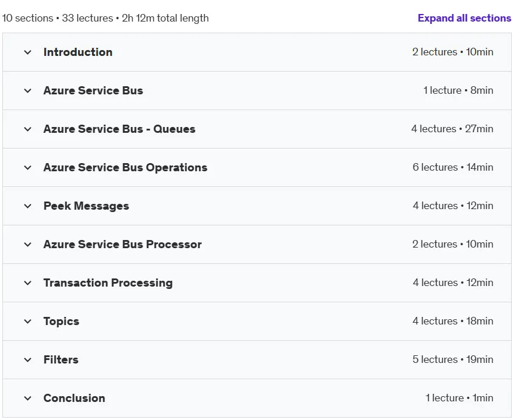The width and height of the screenshot is (514, 420).
Task: Click 4 lectures • 27min label
Action: [452, 129]
